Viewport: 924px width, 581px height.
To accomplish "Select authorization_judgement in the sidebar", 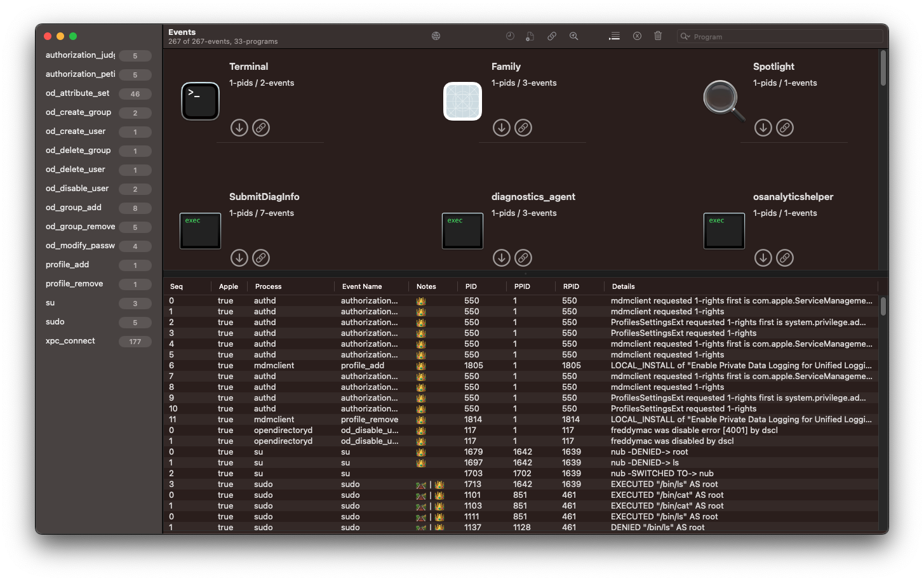I will pyautogui.click(x=98, y=55).
